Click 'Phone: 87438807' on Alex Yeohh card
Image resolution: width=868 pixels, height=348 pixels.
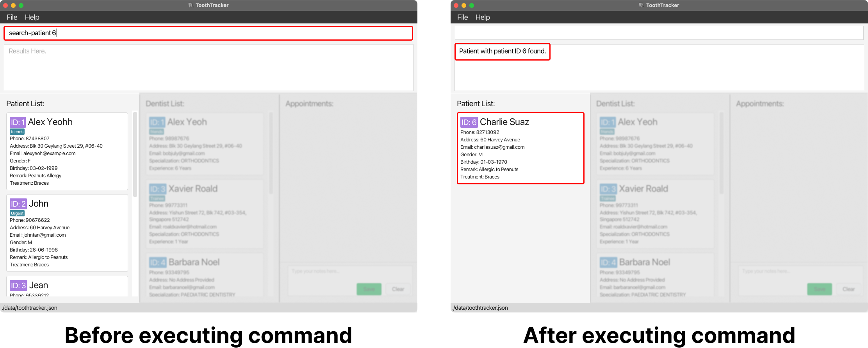[x=30, y=139]
